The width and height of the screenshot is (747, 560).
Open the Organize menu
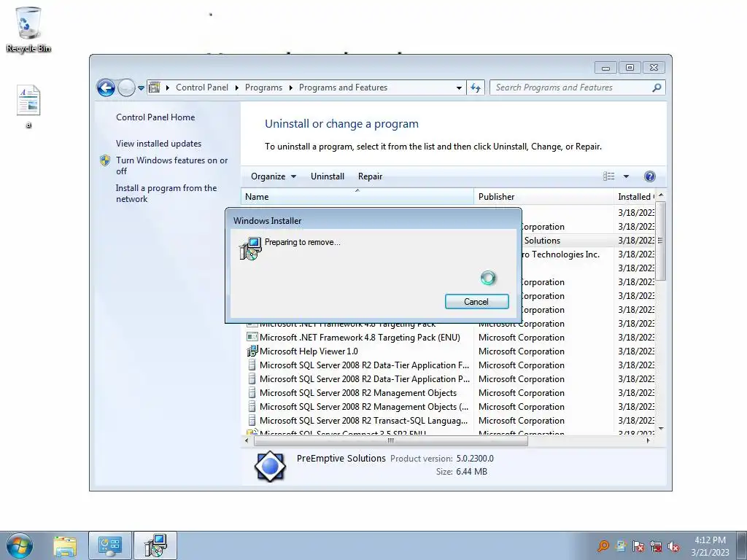[274, 176]
